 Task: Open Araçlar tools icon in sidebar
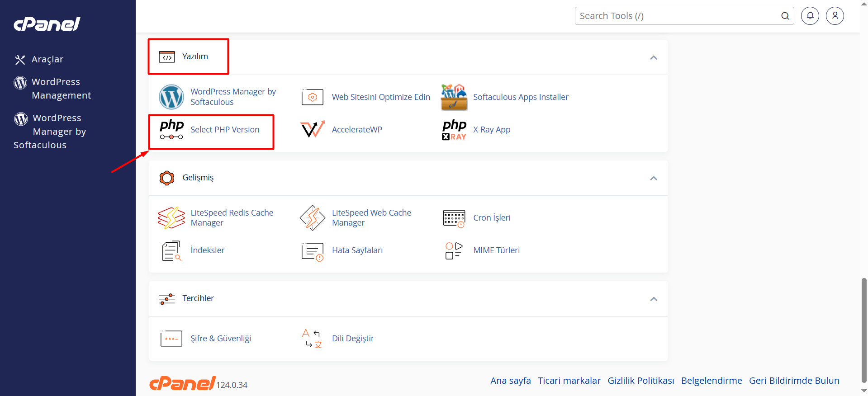[x=20, y=60]
